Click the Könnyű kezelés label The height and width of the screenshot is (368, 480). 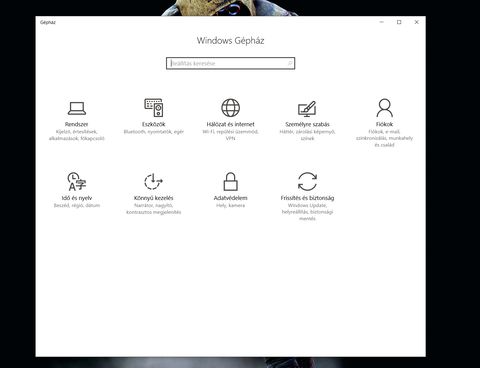click(153, 198)
